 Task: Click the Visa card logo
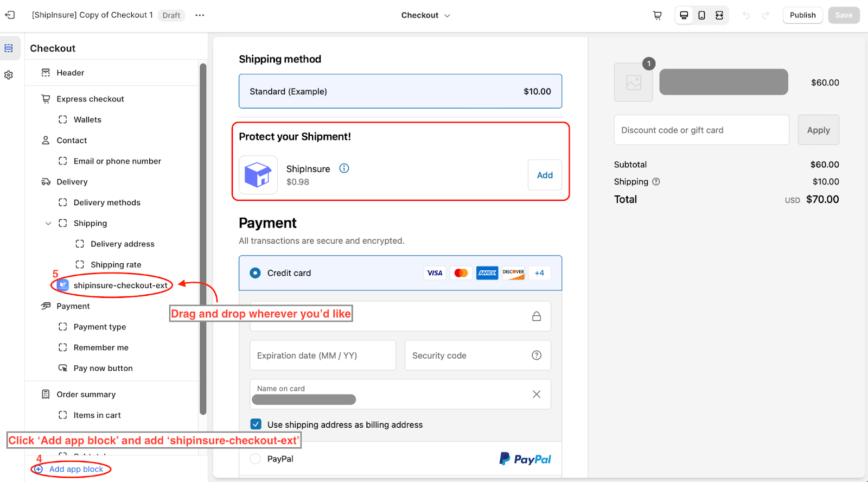(x=435, y=273)
